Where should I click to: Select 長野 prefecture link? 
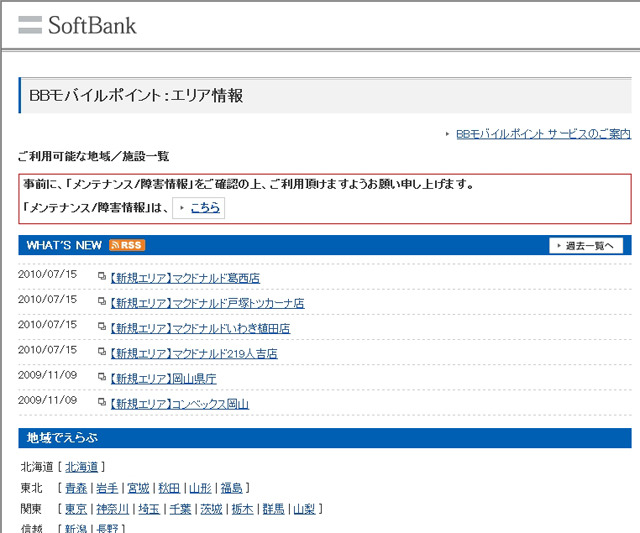(x=107, y=529)
